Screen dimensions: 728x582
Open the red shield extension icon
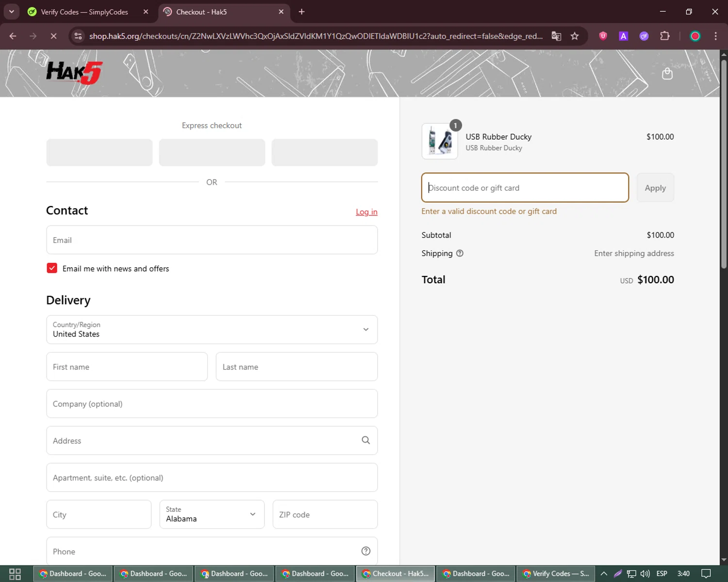[x=603, y=36]
